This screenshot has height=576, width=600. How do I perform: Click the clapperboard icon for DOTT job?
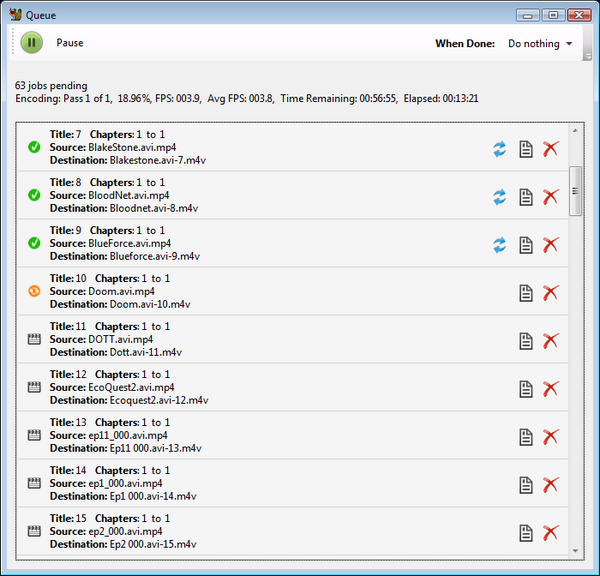[34, 339]
